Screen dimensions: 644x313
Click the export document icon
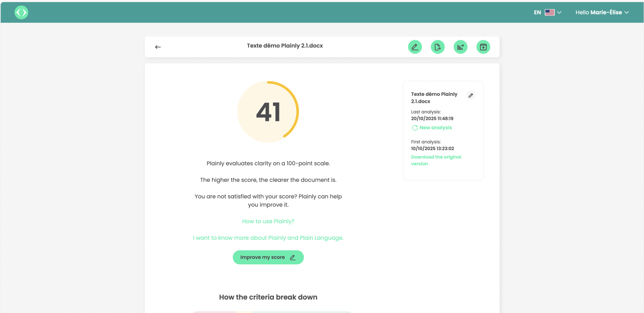[437, 47]
